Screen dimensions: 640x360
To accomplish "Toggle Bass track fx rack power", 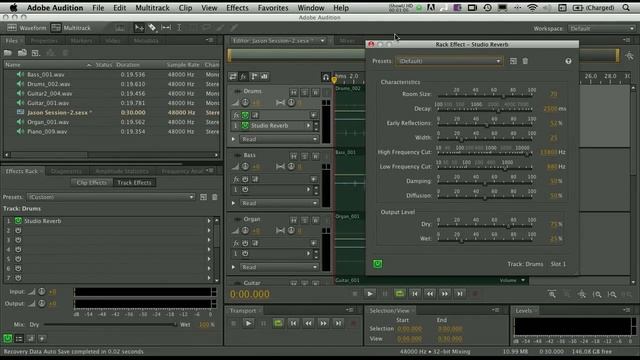I will [x=245, y=179].
